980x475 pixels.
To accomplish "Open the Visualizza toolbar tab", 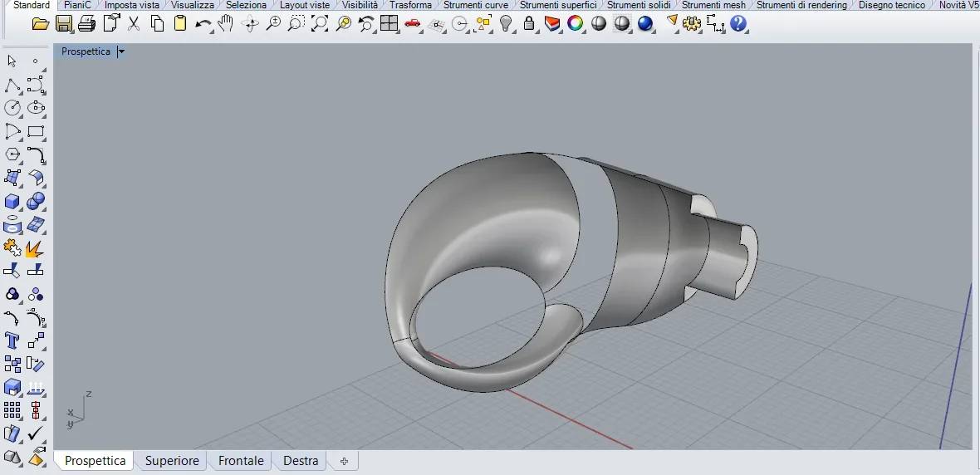I will [x=193, y=5].
